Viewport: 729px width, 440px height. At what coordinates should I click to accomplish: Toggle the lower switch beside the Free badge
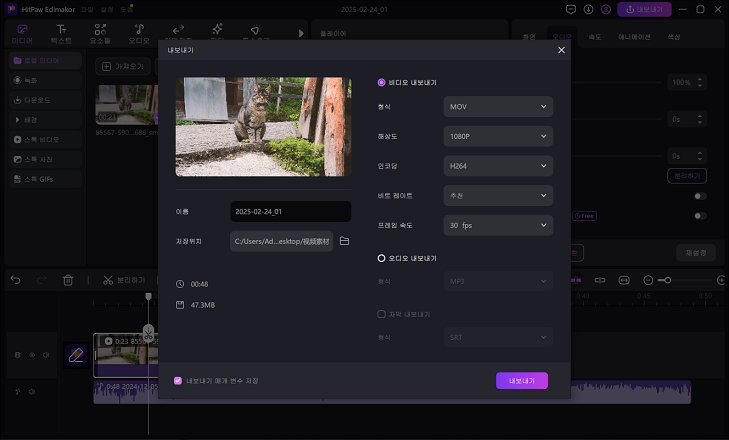tap(700, 216)
